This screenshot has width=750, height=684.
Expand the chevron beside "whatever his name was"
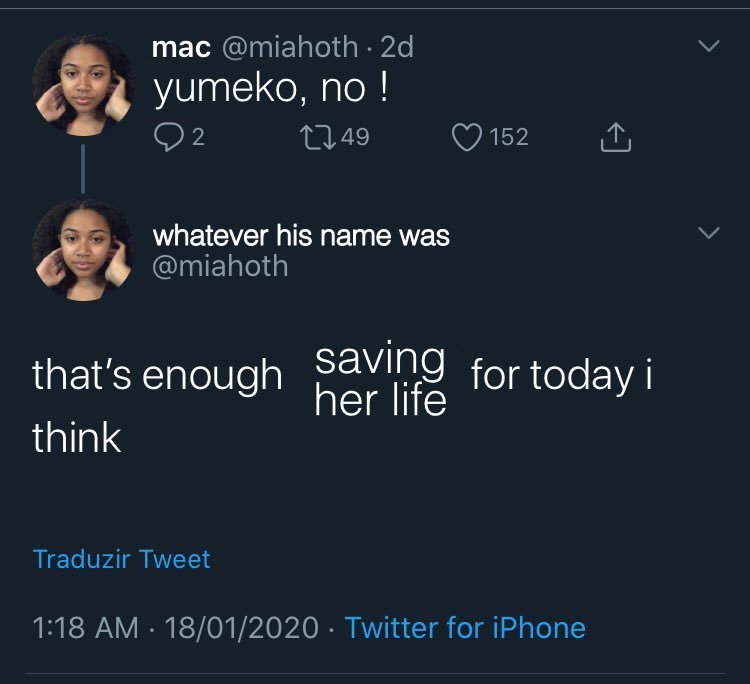pyautogui.click(x=708, y=233)
